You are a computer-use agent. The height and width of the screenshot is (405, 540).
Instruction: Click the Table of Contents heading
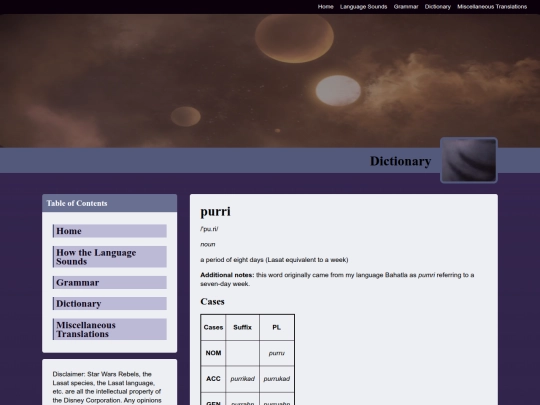coord(77,203)
